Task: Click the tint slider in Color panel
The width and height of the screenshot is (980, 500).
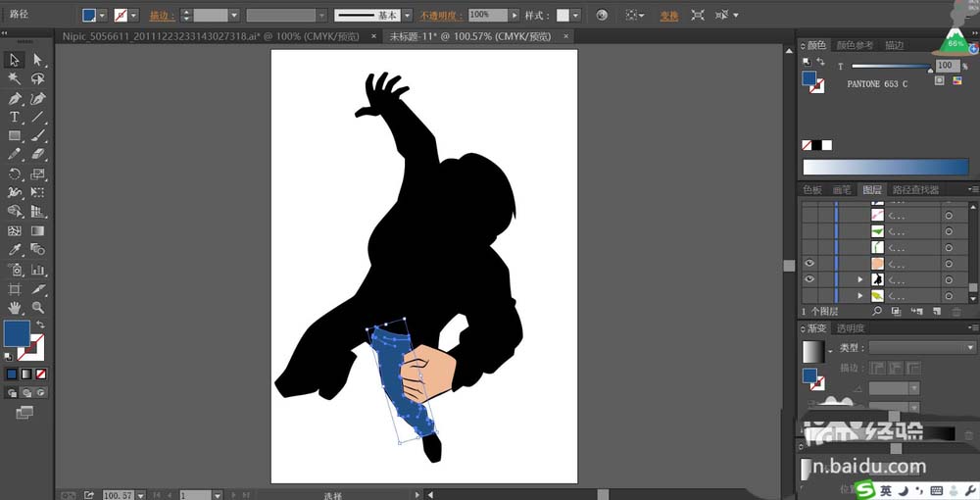Action: [x=891, y=66]
